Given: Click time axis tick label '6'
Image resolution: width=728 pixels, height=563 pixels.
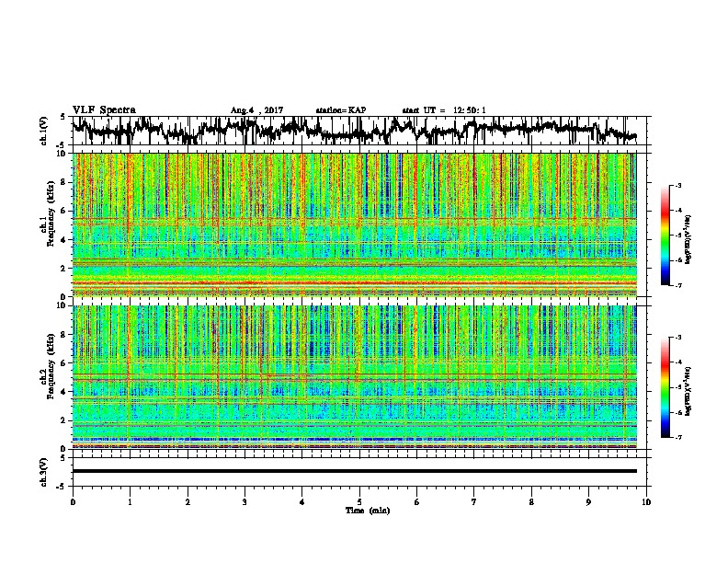Looking at the screenshot, I should 417,502.
